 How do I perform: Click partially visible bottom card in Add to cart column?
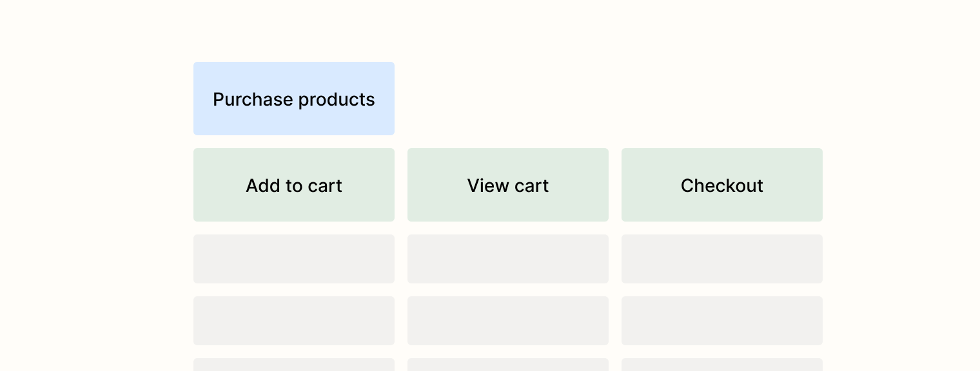294,365
